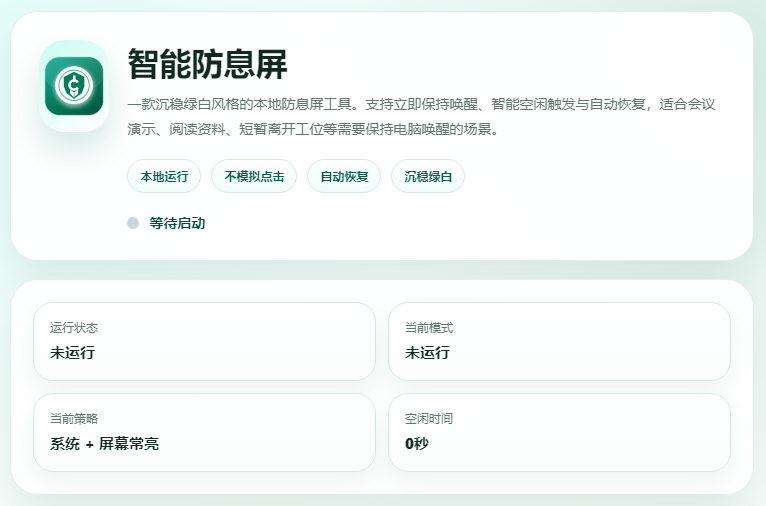Screen dimensions: 766x506
Task: Open the 当前模式 card
Action: (x=559, y=341)
